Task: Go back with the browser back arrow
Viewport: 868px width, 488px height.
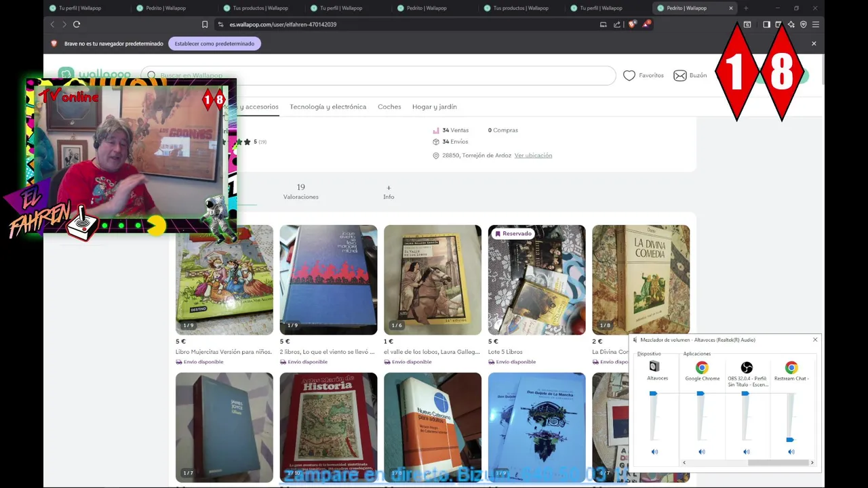Action: (52, 24)
